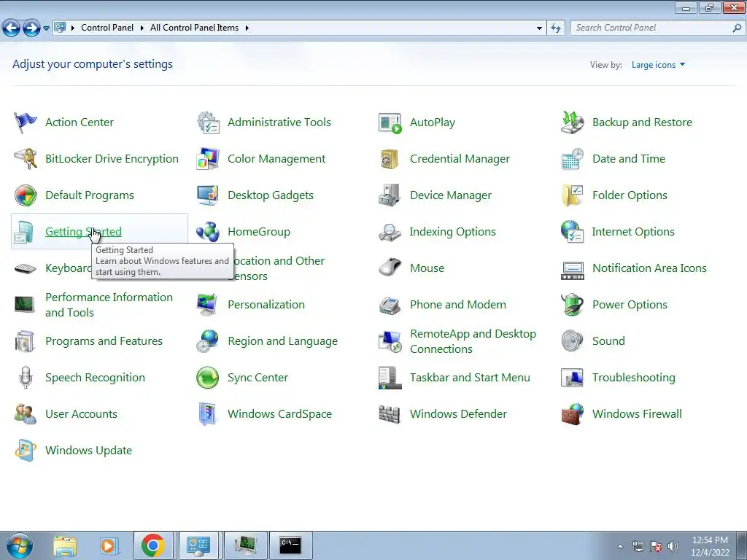
Task: Open the Windows Firewall brick wall icon
Action: tap(572, 414)
